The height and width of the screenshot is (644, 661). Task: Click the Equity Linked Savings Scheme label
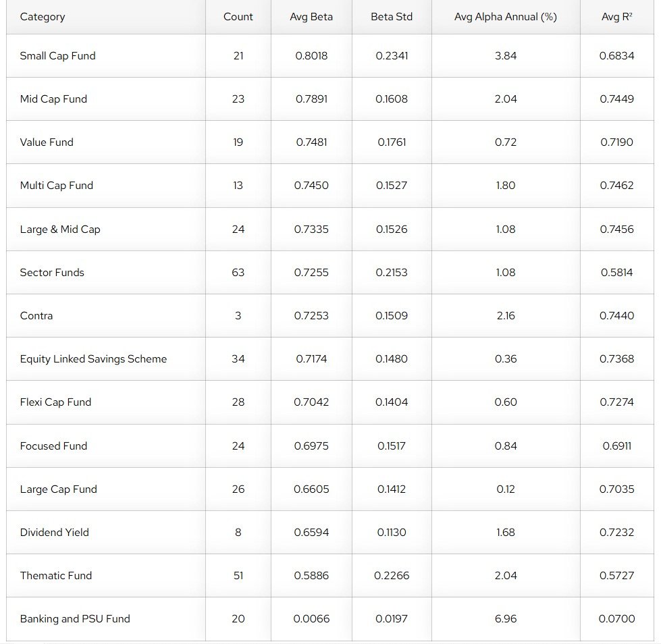(x=93, y=359)
